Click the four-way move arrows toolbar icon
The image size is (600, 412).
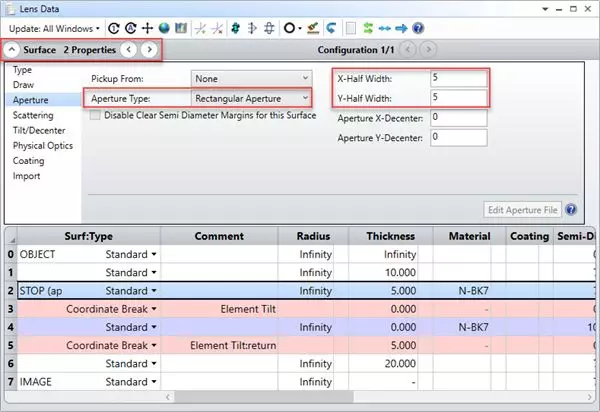pos(147,28)
